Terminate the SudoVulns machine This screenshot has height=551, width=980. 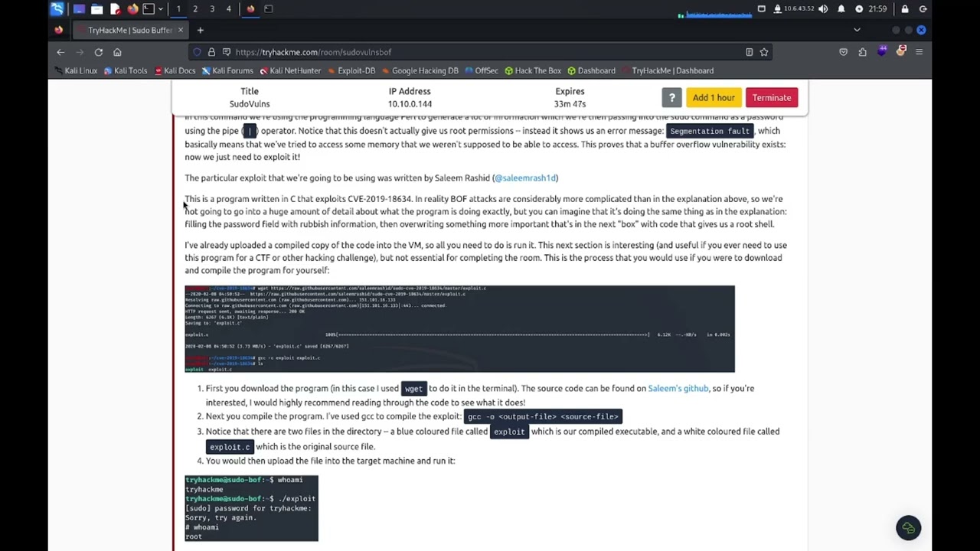(772, 97)
